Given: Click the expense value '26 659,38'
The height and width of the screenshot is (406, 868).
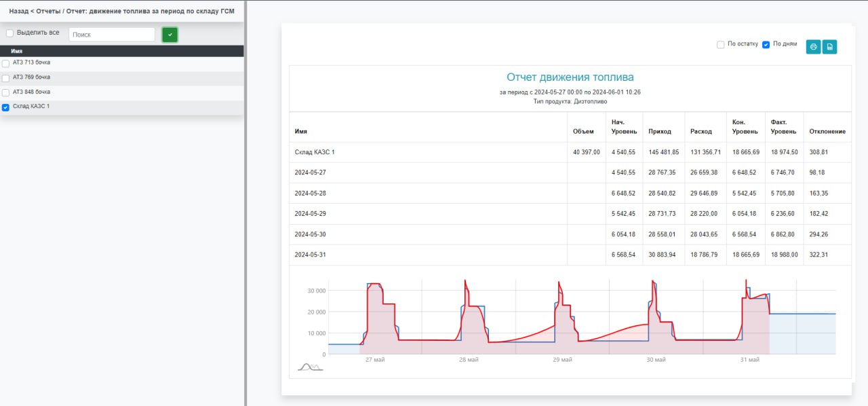Looking at the screenshot, I should (x=704, y=172).
